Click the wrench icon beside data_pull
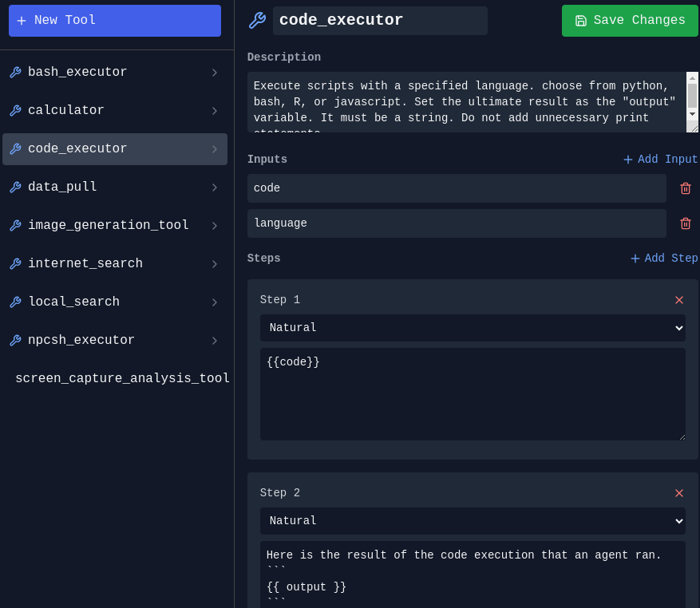The height and width of the screenshot is (608, 700). click(16, 187)
